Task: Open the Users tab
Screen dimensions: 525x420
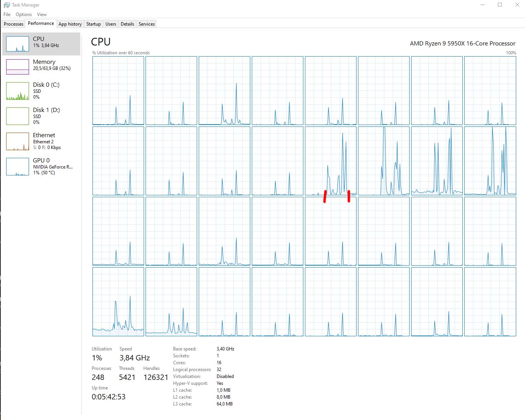Action: [x=110, y=24]
